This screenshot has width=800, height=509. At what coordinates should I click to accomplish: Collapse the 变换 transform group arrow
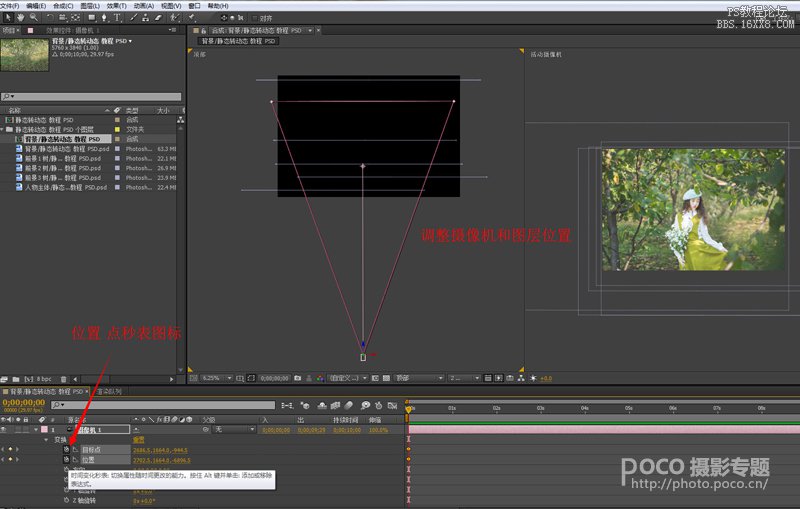pyautogui.click(x=46, y=439)
